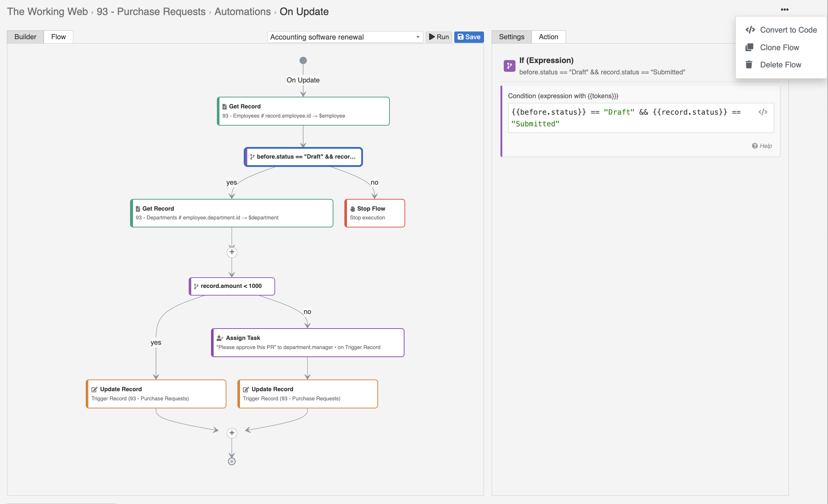The height and width of the screenshot is (504, 828).
Task: Switch to the Builder tab
Action: 25,37
